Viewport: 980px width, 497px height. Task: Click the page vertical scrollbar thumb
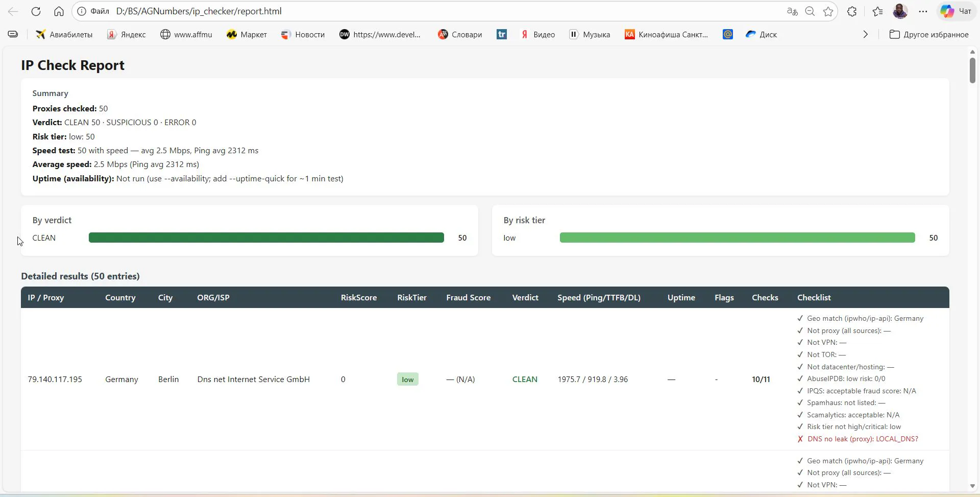[x=972, y=70]
